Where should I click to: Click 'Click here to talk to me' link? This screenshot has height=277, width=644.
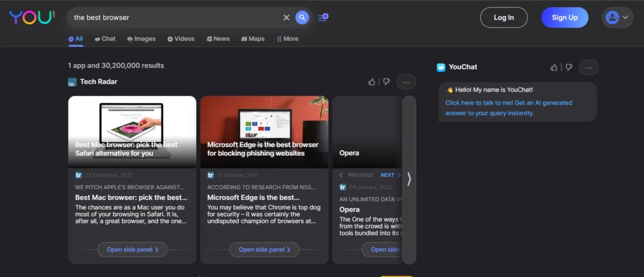point(508,108)
